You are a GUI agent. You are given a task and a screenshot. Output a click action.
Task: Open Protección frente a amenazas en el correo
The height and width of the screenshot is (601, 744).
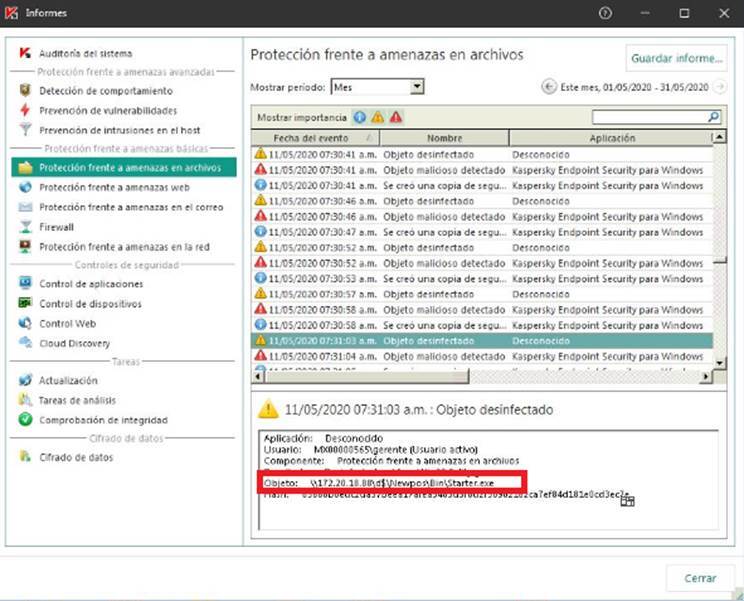(131, 207)
